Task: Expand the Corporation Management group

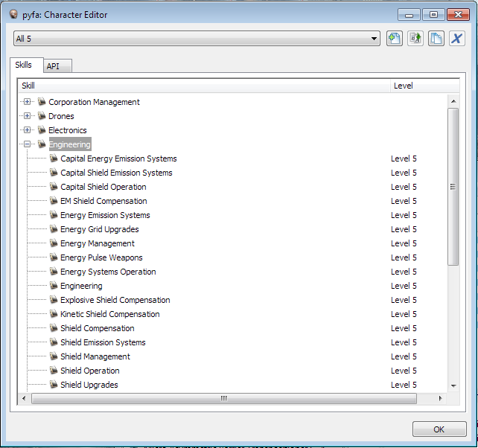Action: click(x=27, y=102)
